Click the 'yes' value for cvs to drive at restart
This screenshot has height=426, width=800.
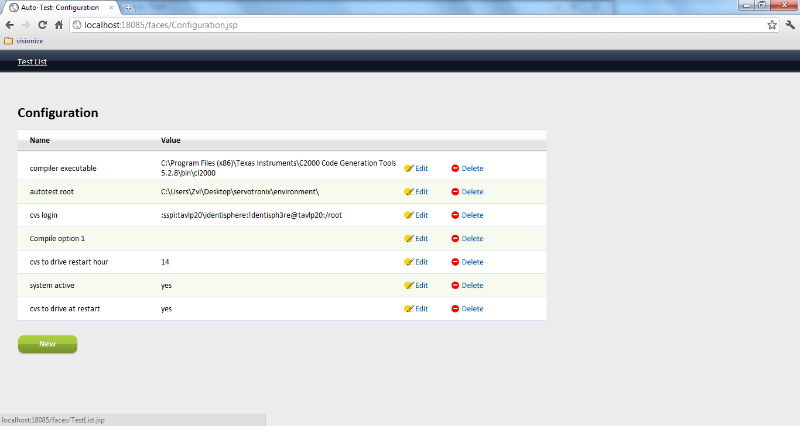(166, 309)
